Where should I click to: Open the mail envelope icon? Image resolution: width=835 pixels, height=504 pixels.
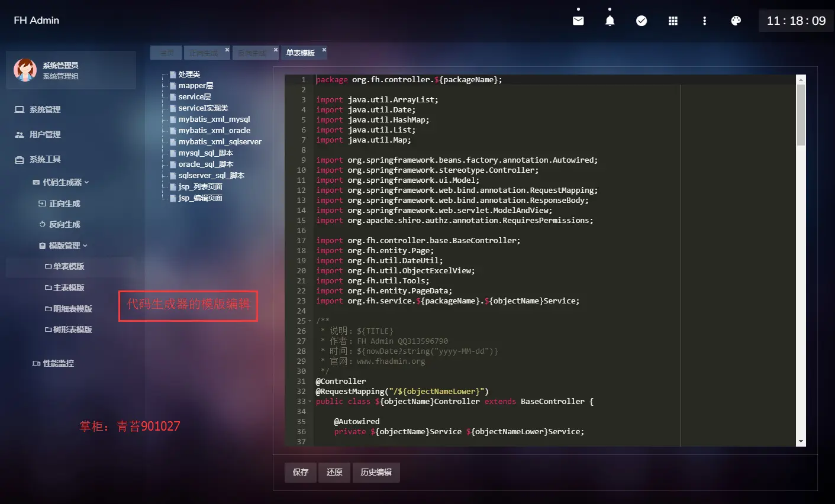[x=578, y=21]
